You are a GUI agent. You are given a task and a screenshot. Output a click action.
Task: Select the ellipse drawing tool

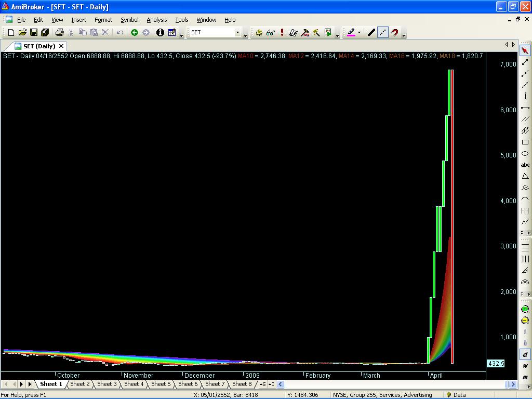(525, 153)
